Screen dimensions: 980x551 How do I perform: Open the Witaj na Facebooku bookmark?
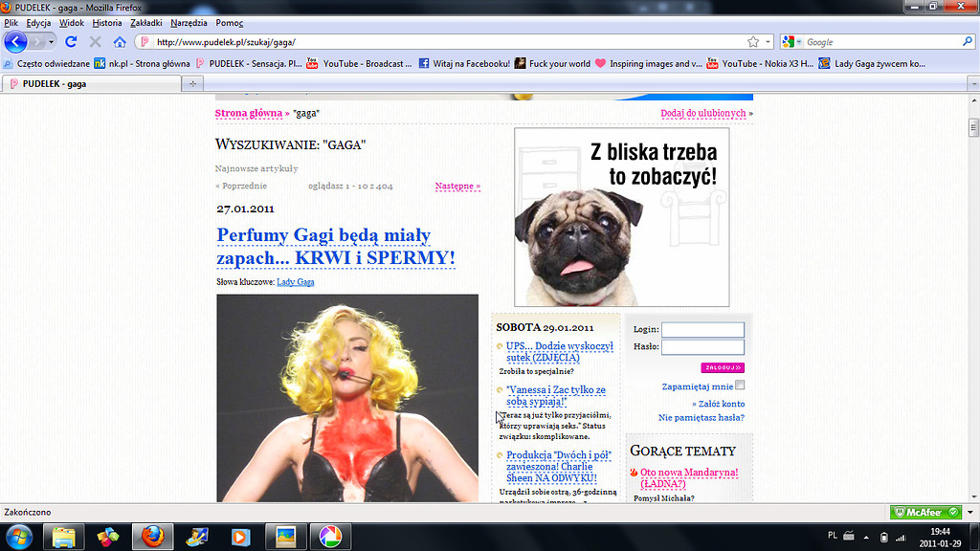[464, 64]
